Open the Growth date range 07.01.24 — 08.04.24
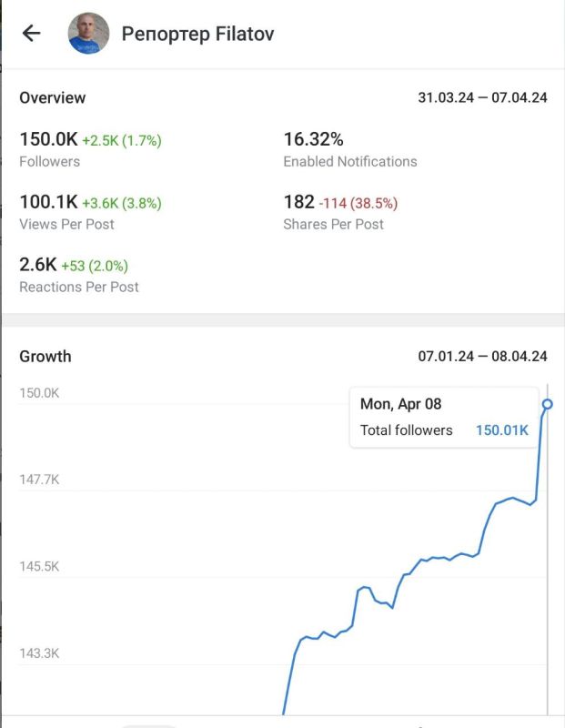The width and height of the screenshot is (565, 728). pos(482,357)
